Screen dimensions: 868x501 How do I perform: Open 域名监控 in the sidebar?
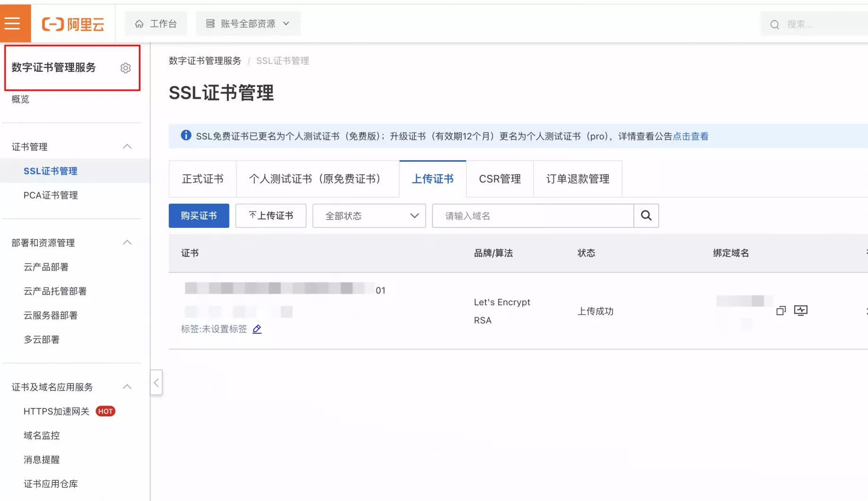pos(42,435)
